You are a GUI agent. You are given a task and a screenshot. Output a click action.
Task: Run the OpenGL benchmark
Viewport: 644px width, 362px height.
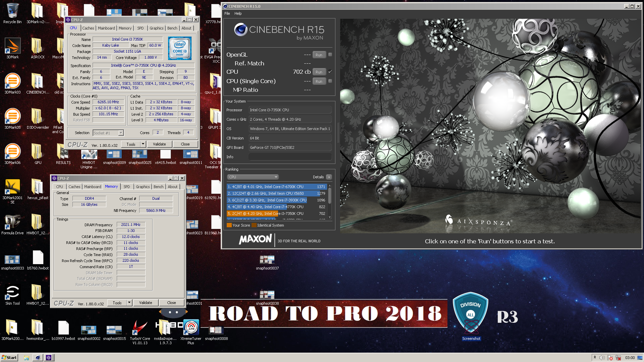(x=319, y=55)
